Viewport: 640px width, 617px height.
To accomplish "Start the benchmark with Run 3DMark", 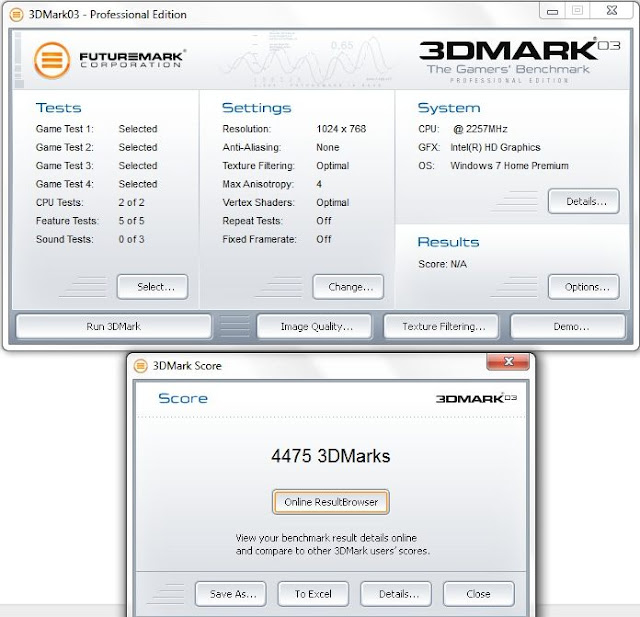I will [x=113, y=326].
